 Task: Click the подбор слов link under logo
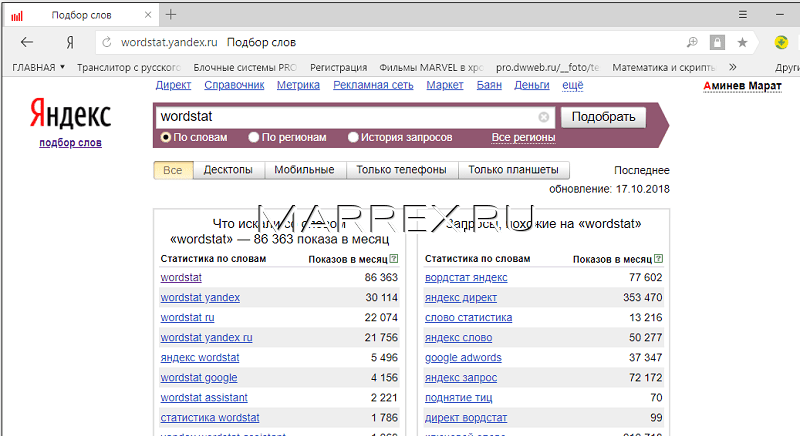coord(70,143)
